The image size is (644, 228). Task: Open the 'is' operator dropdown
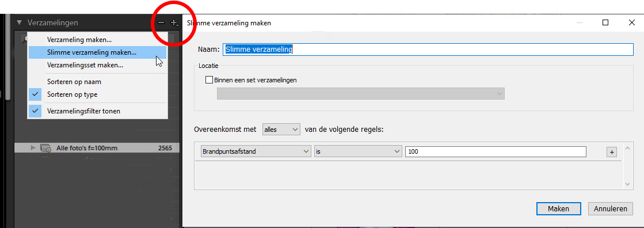358,151
